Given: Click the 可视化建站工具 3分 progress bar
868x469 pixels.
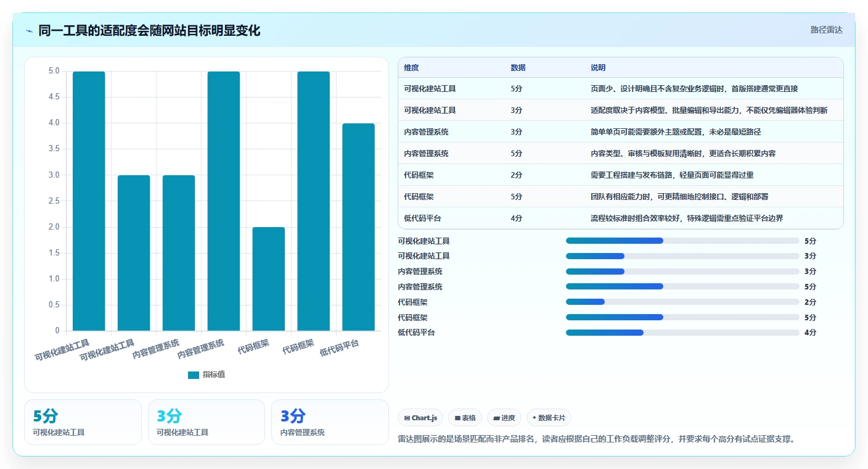Looking at the screenshot, I should point(682,256).
